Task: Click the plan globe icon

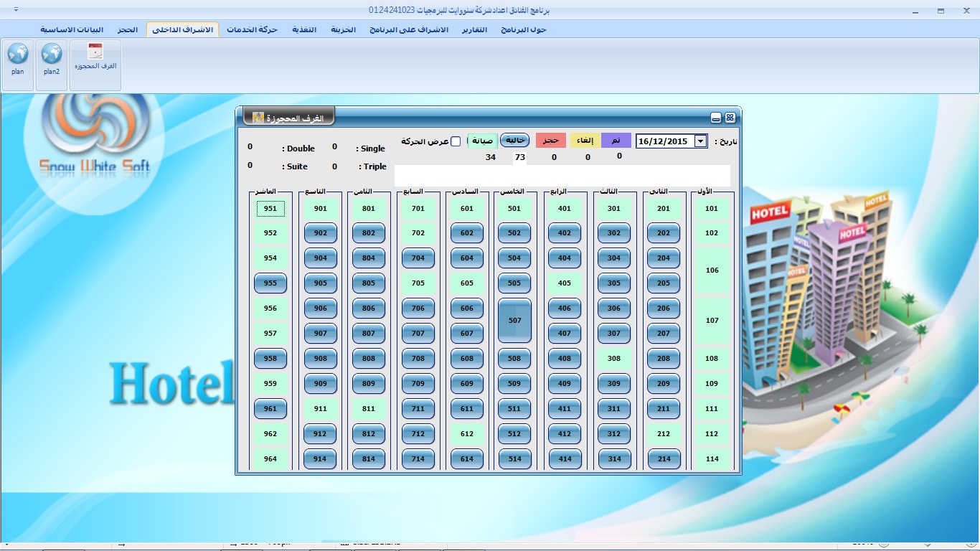Action: pyautogui.click(x=17, y=54)
